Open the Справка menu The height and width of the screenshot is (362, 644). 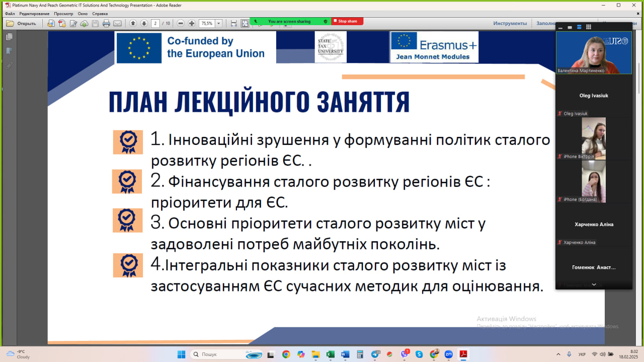[100, 14]
